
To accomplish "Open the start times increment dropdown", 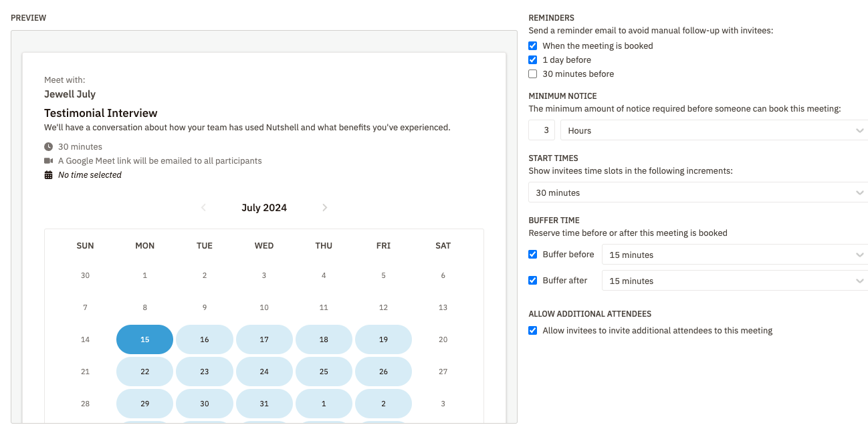I will pos(697,193).
